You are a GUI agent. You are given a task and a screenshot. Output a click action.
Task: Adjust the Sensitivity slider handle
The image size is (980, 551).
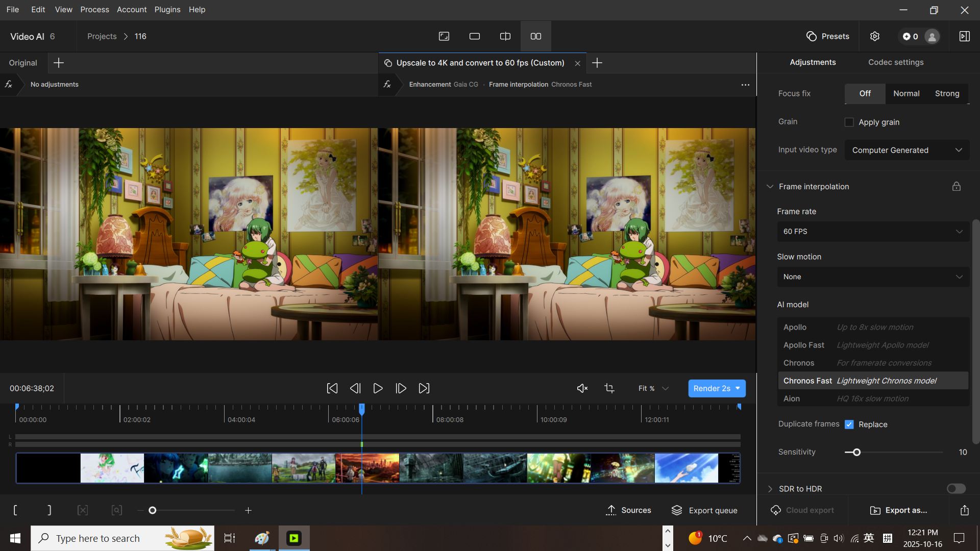click(856, 452)
